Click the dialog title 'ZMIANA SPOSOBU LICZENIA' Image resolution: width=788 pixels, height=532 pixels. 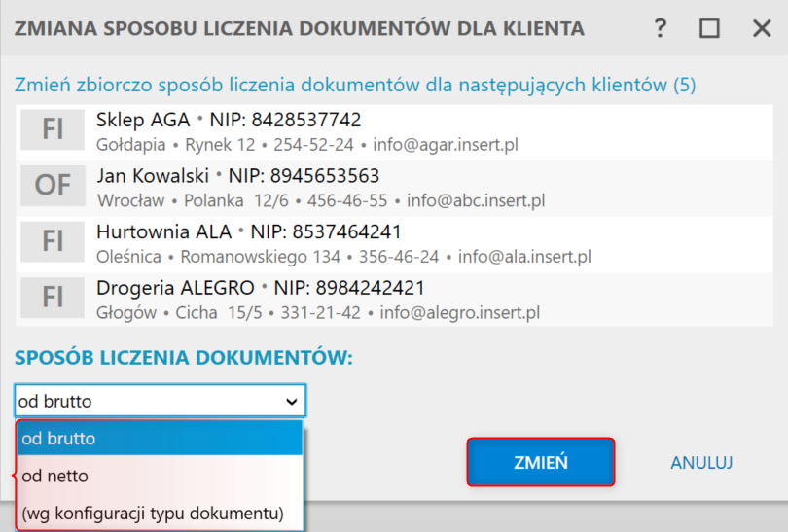click(x=300, y=28)
